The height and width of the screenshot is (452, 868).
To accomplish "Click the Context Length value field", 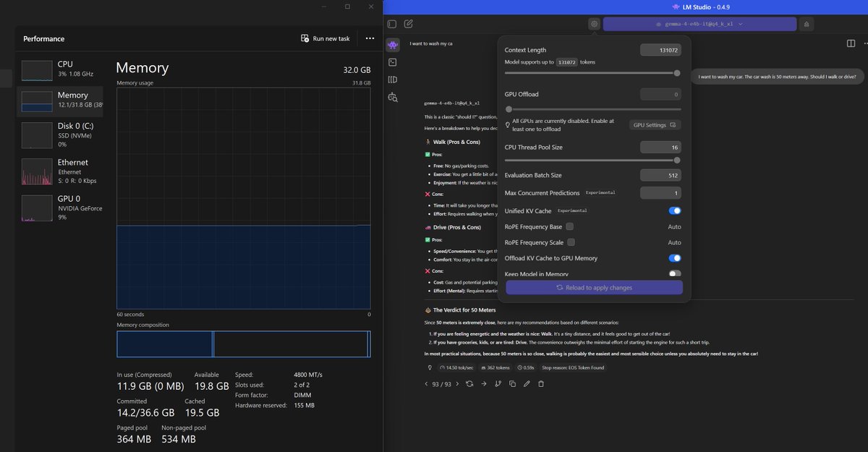I will (x=661, y=50).
